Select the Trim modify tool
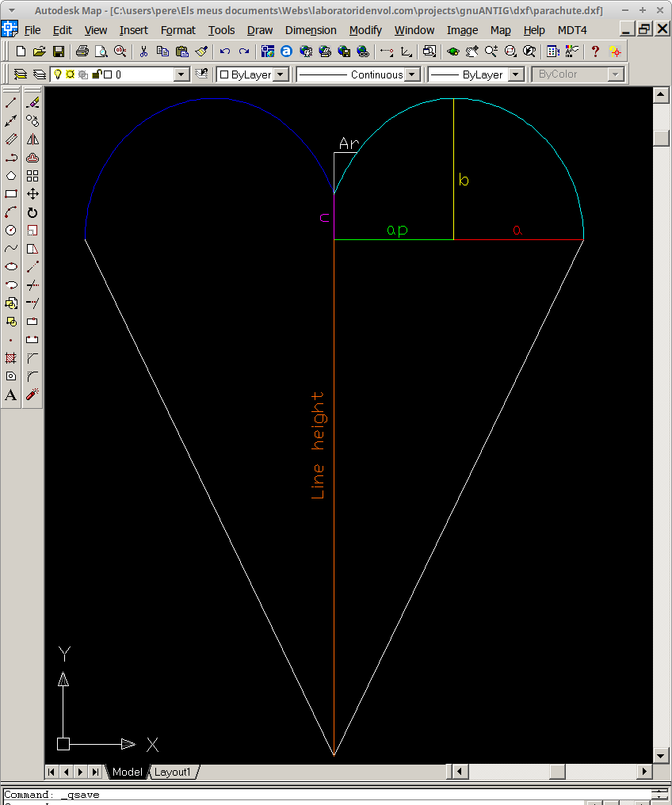Screen dimensions: 672x805 (32, 285)
